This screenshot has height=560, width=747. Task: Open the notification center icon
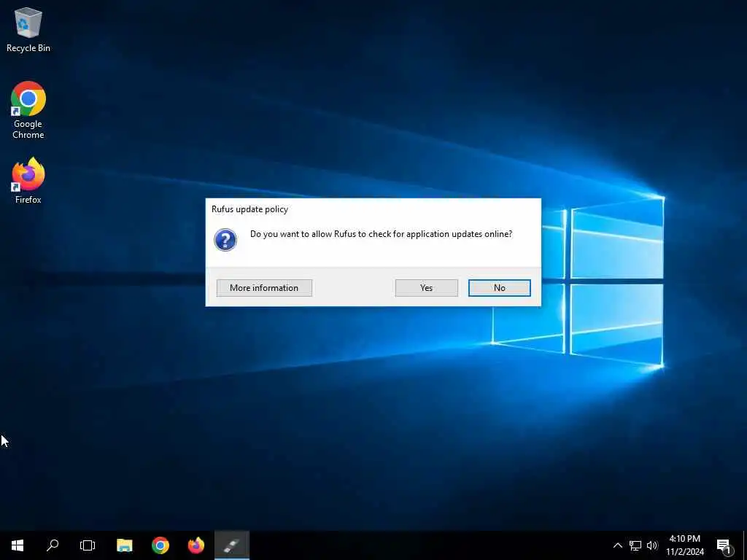724,545
